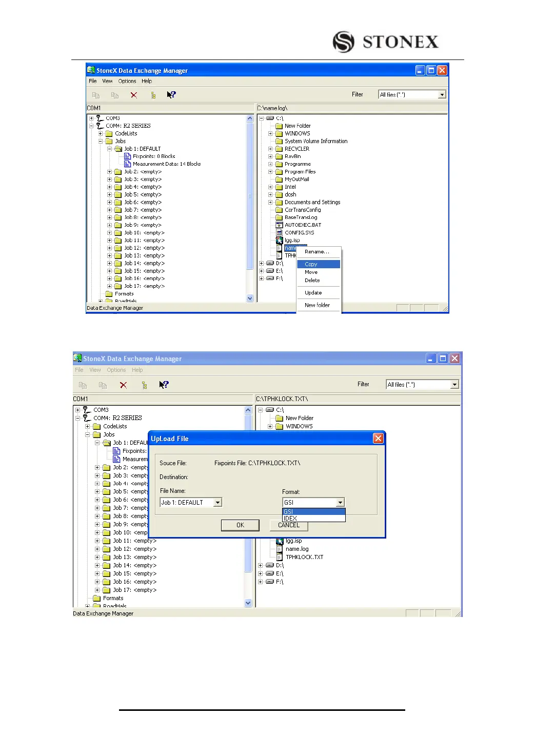Click the copy toolbar icon in lower window
This screenshot has width=535, height=756.
tap(83, 385)
